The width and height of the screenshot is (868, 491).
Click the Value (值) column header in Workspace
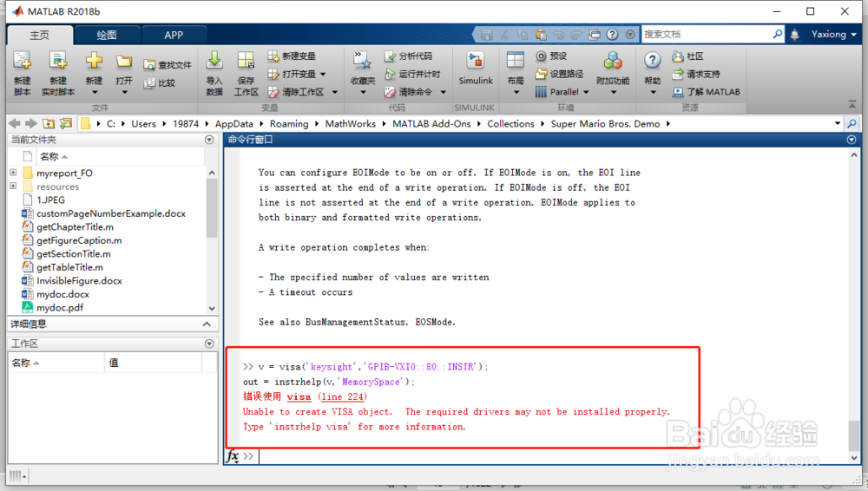153,363
